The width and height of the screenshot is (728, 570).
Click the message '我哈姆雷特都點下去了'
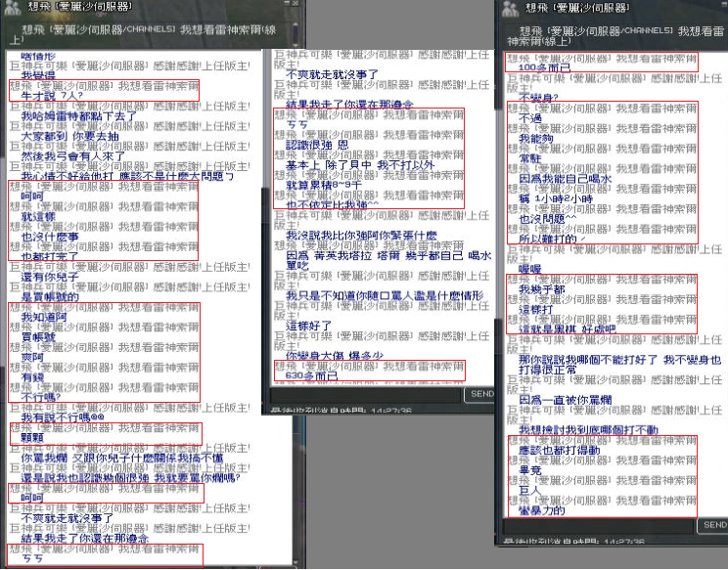[79, 116]
